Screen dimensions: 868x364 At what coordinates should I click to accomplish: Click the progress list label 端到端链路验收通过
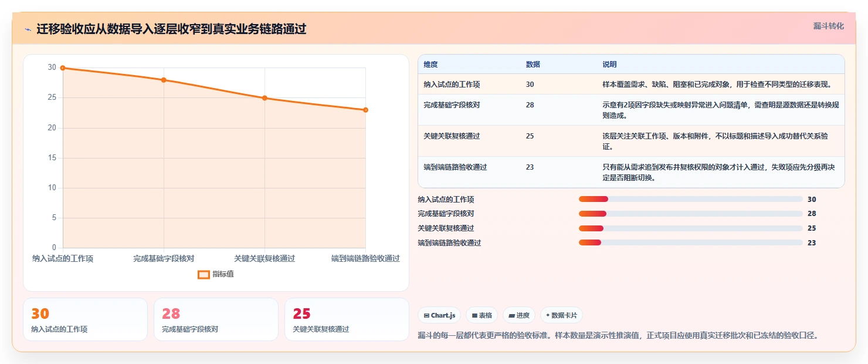point(449,243)
